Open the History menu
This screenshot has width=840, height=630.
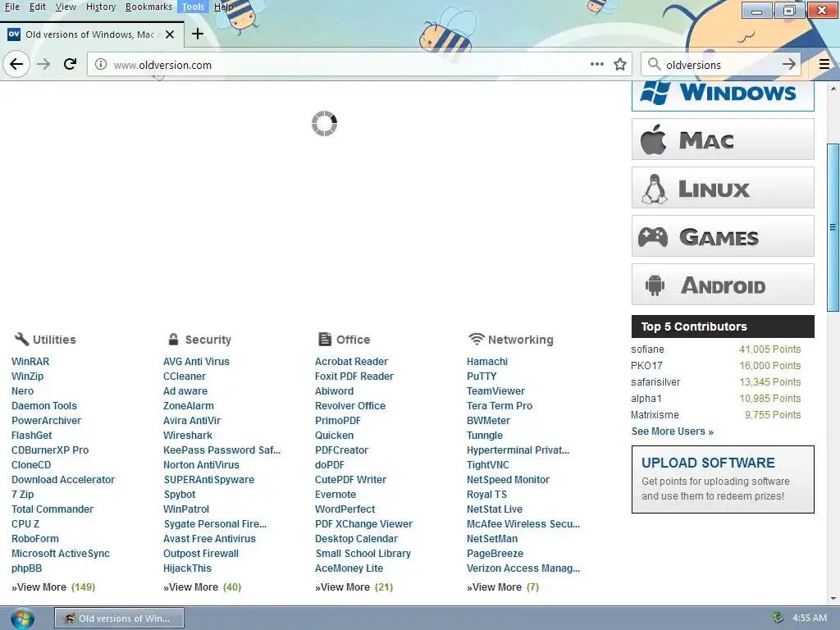click(101, 7)
